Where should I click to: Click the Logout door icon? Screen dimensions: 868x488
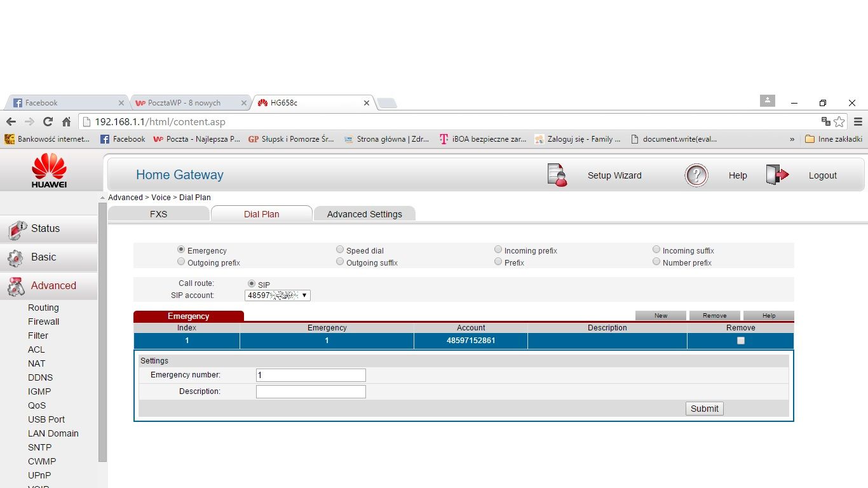click(776, 175)
